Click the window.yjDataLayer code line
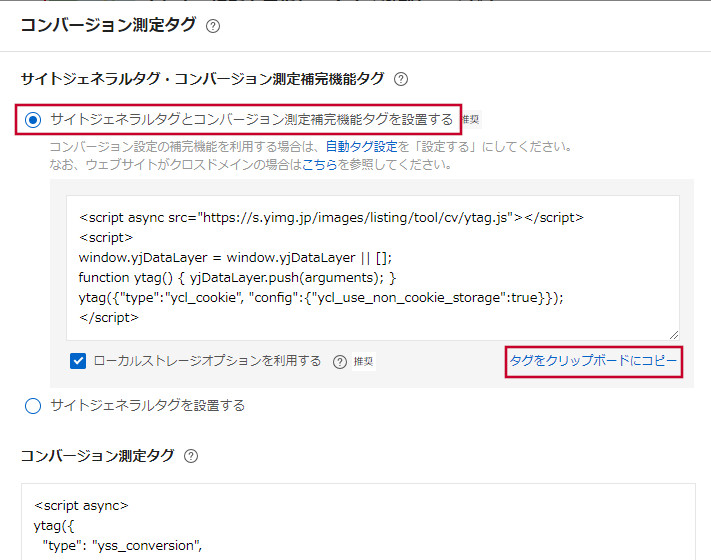 pyautogui.click(x=235, y=258)
